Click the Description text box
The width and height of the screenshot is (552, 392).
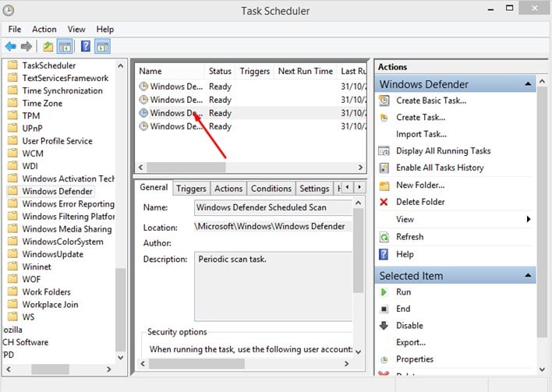coord(273,286)
